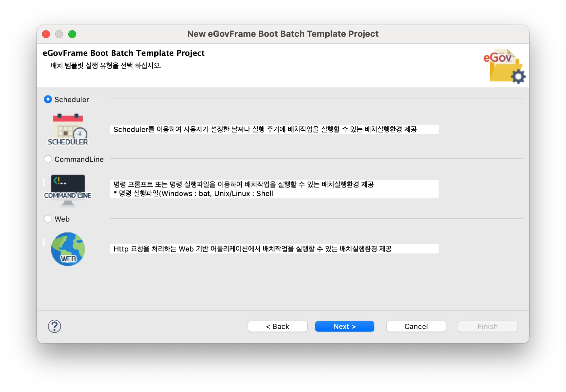Click the wizard title bar
The height and width of the screenshot is (392, 566).
click(283, 34)
